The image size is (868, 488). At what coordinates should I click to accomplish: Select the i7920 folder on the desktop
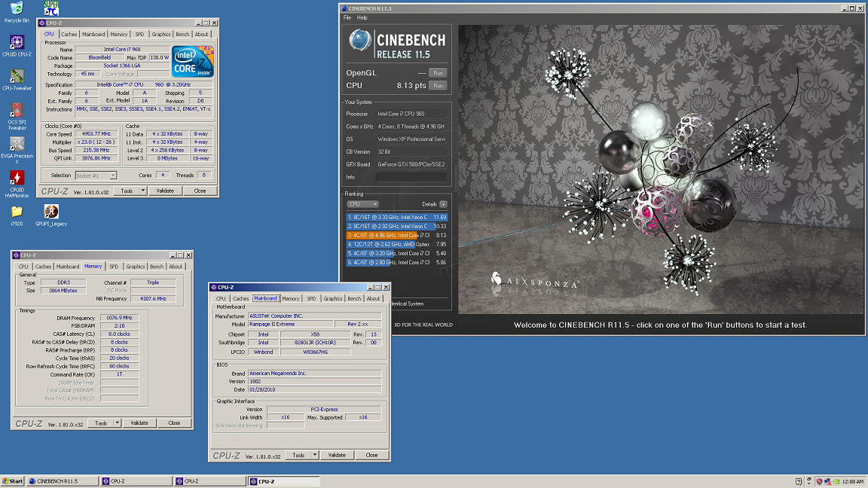pos(17,216)
